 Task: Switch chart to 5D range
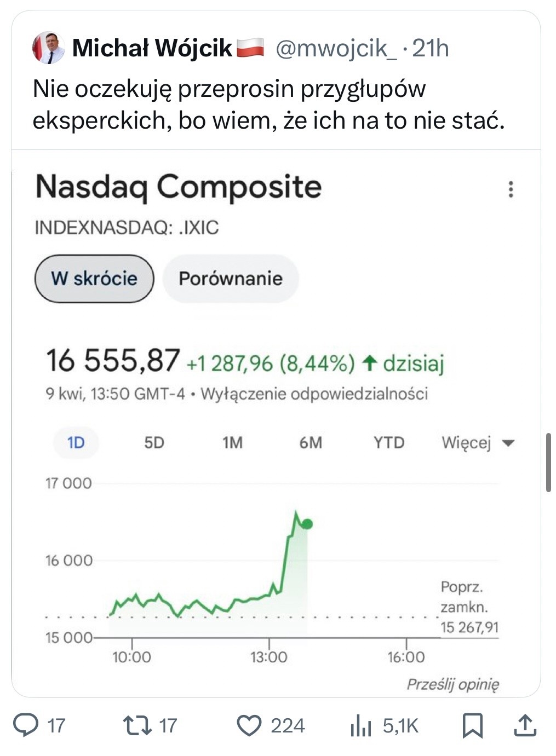(x=154, y=442)
